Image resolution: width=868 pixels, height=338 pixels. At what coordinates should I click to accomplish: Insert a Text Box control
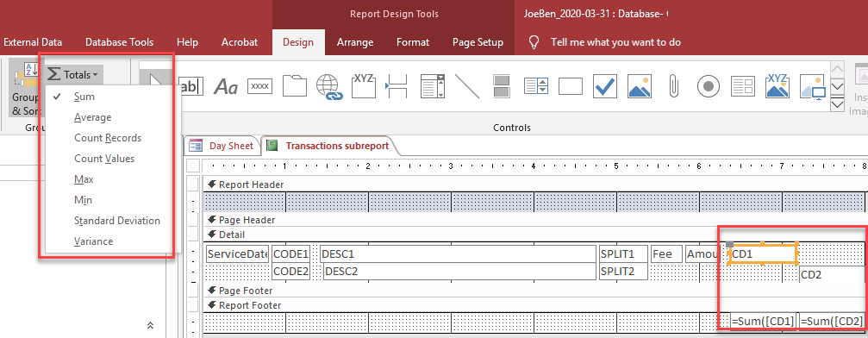[x=191, y=86]
